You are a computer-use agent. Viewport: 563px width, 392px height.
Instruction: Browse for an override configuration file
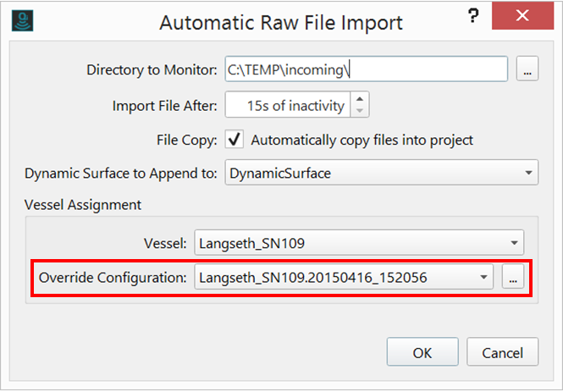[x=511, y=276]
